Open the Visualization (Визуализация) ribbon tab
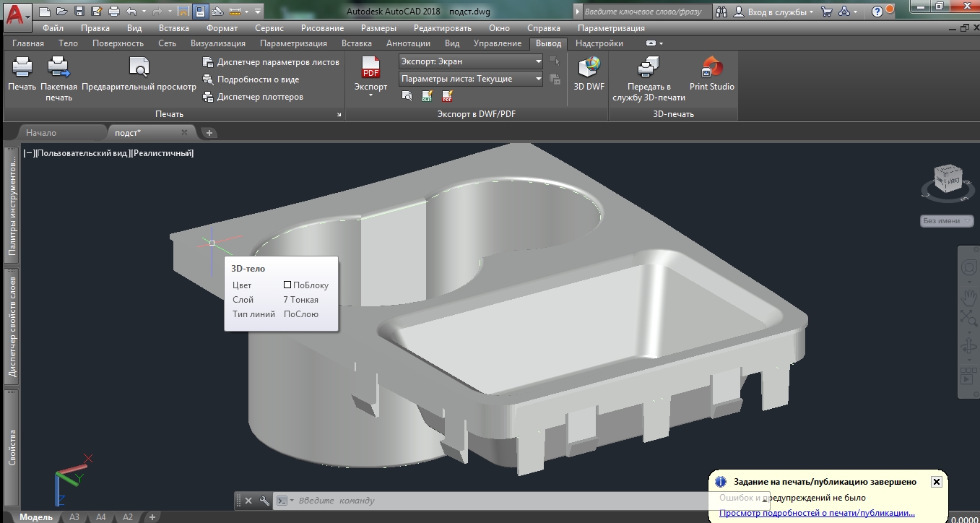This screenshot has height=523, width=980. [x=217, y=43]
